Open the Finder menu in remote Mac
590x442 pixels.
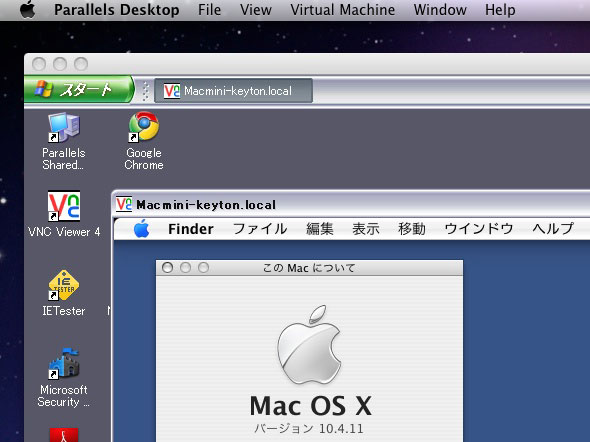tap(191, 229)
